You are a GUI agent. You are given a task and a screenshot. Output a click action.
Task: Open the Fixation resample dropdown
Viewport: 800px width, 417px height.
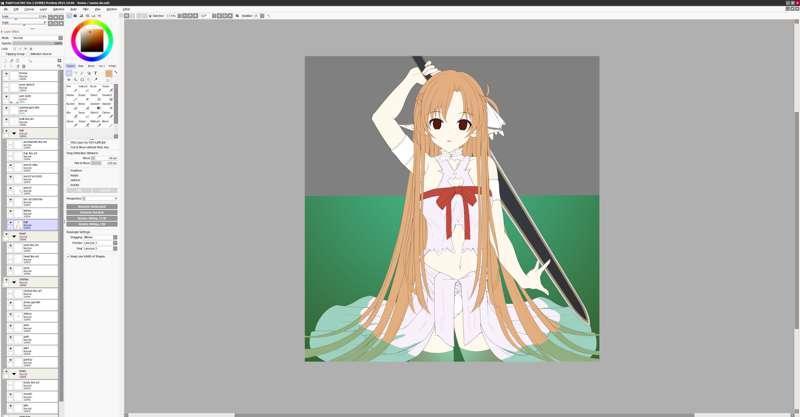101,242
